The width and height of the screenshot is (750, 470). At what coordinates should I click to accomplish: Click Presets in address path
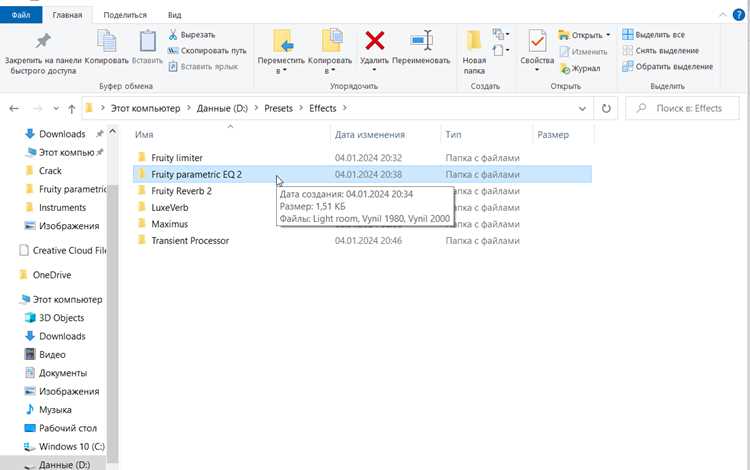278,109
